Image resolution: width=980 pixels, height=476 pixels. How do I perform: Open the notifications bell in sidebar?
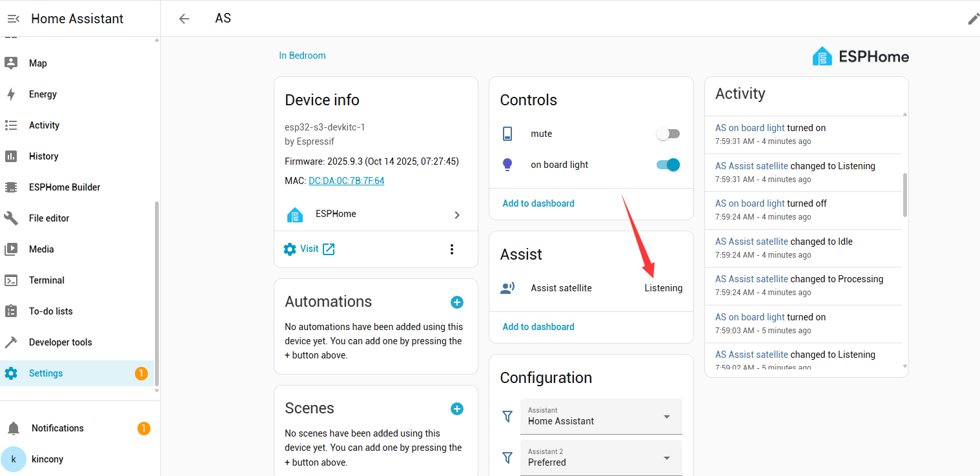(14, 428)
